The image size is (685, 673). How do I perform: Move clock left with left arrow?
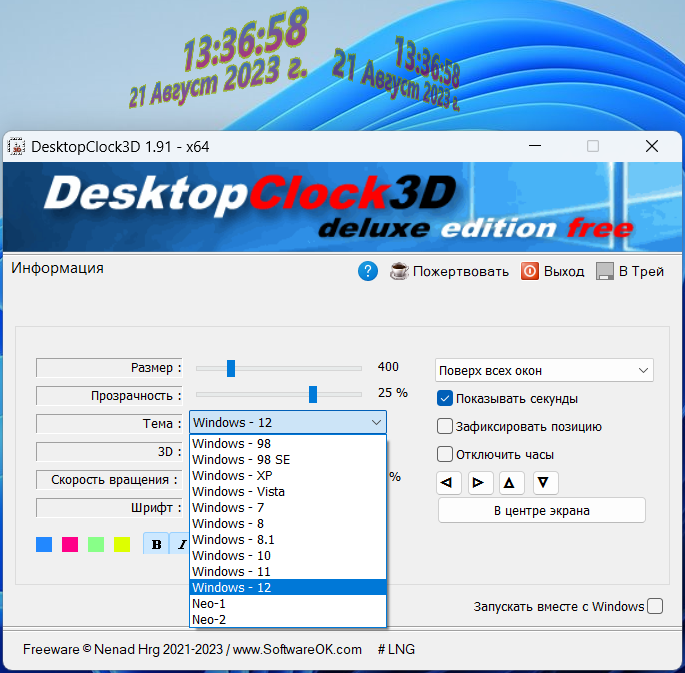click(x=448, y=483)
